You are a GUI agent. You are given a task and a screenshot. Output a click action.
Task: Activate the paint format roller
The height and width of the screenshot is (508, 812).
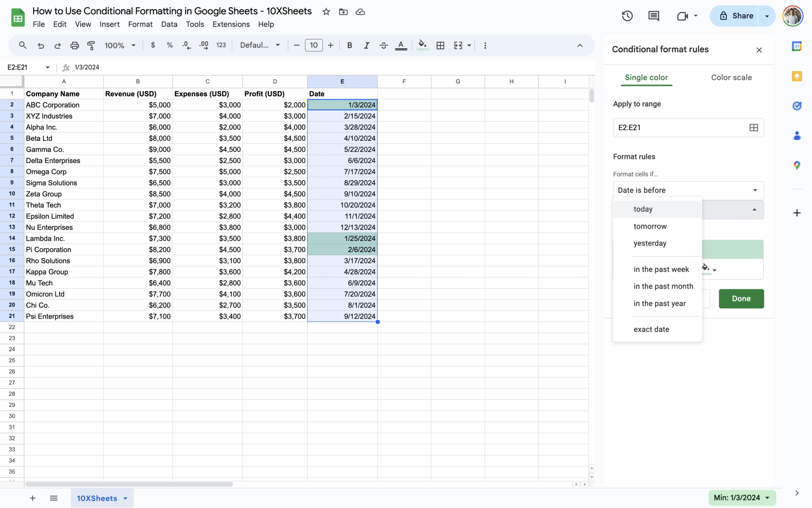91,45
